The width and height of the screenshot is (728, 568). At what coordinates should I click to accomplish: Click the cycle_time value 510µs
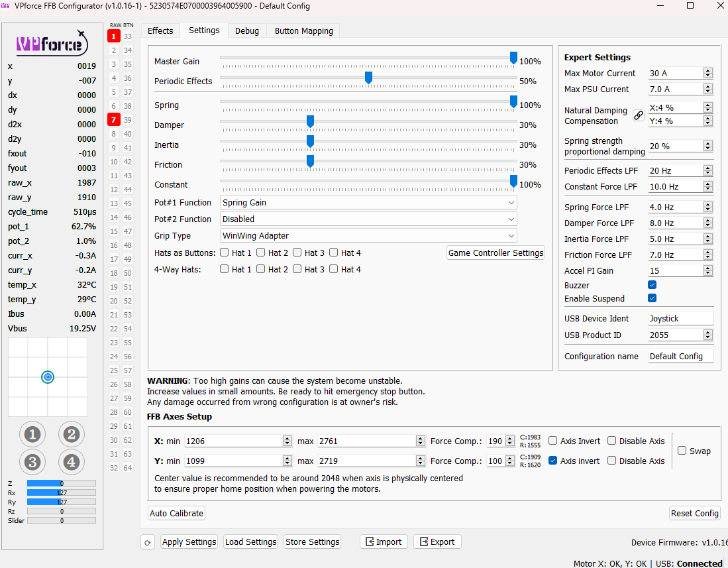click(85, 212)
